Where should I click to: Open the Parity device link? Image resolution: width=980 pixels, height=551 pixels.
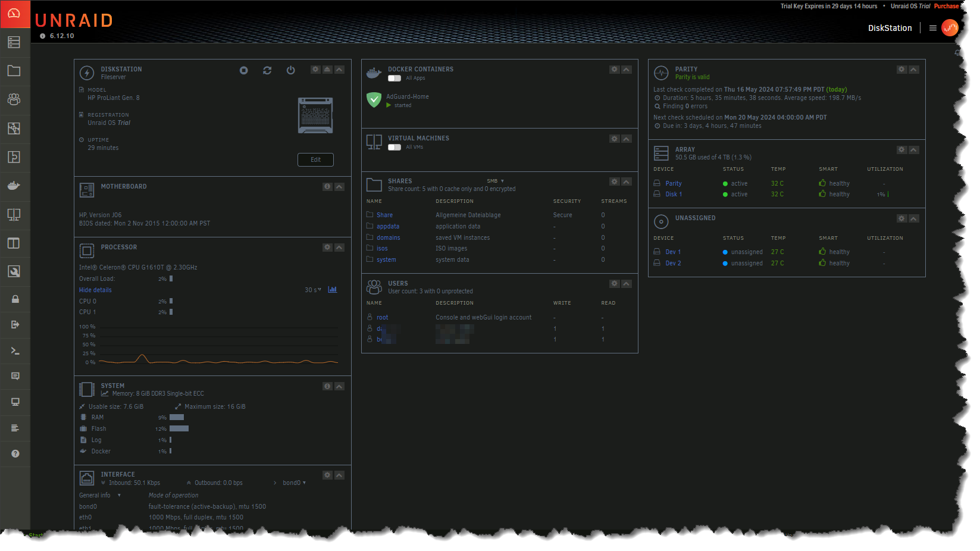[x=674, y=183]
